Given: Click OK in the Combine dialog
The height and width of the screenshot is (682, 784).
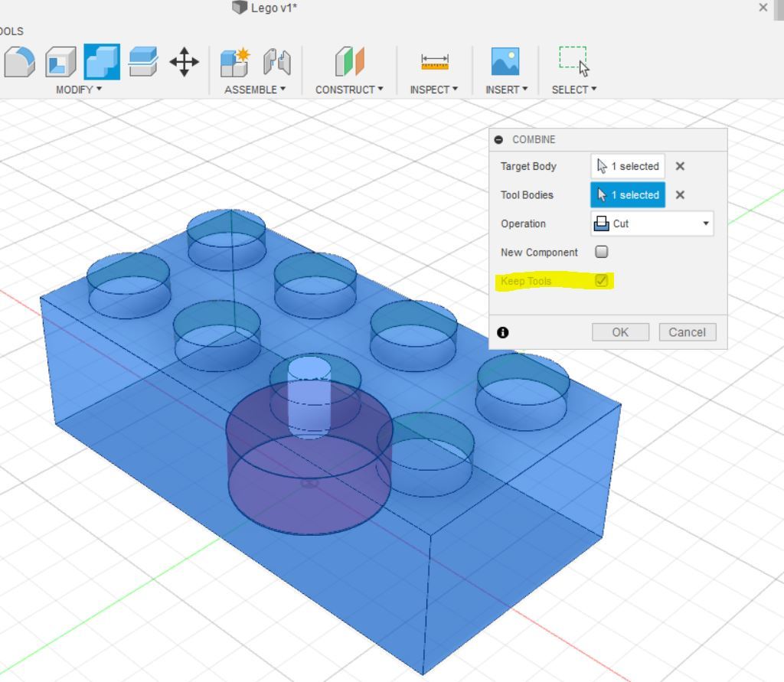Looking at the screenshot, I should [620, 332].
